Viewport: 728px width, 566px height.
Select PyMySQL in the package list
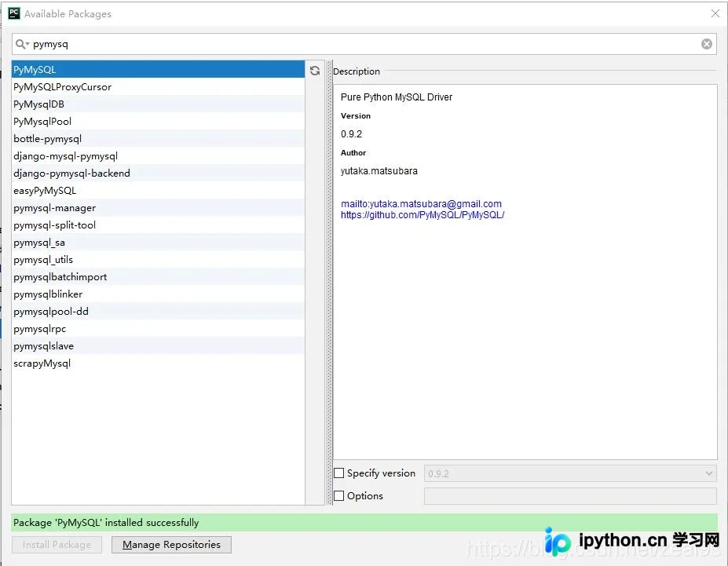(x=158, y=70)
